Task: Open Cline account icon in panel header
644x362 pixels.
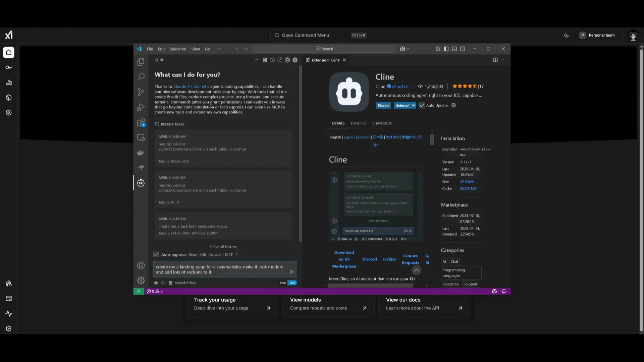Action: pos(287,60)
